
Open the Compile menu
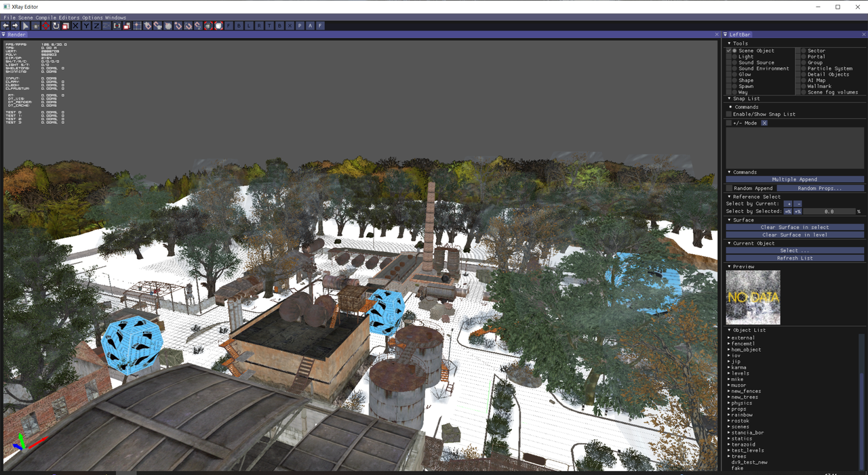tap(46, 18)
